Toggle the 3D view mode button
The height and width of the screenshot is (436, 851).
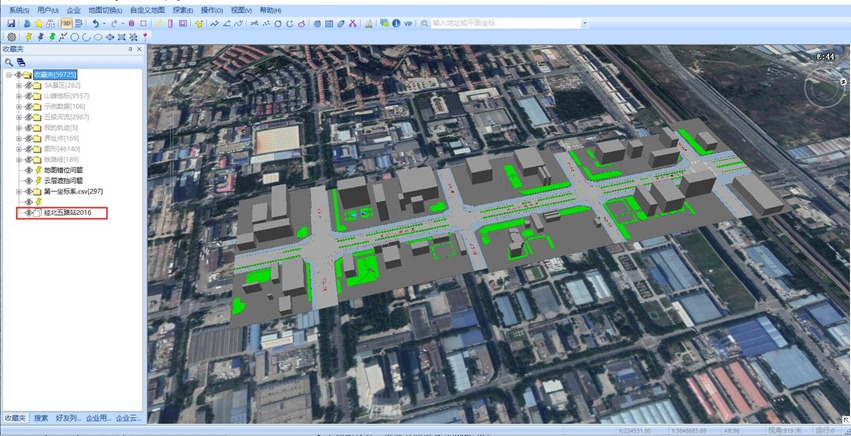tap(66, 23)
